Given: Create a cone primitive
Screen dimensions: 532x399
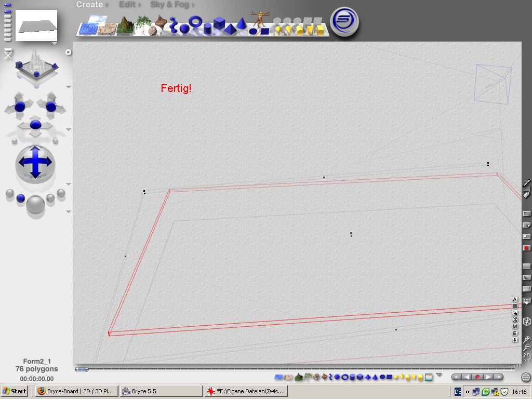Looking at the screenshot, I should [x=242, y=23].
